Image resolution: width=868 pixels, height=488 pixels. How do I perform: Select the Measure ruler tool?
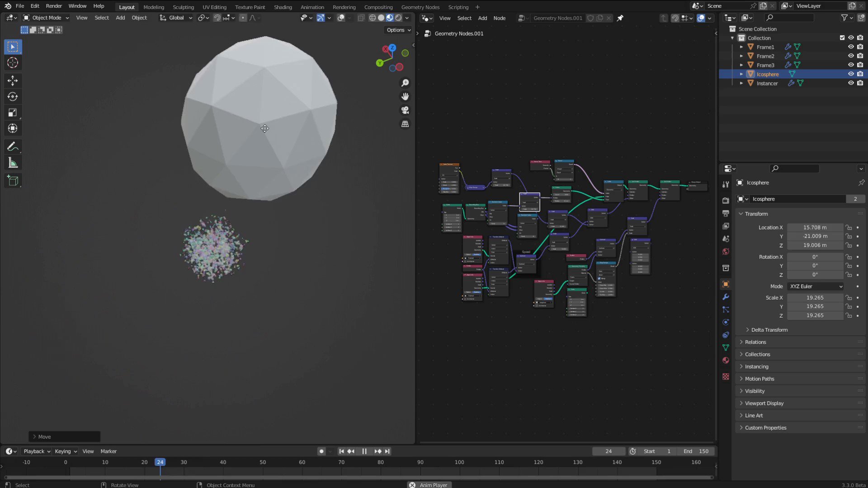point(13,163)
